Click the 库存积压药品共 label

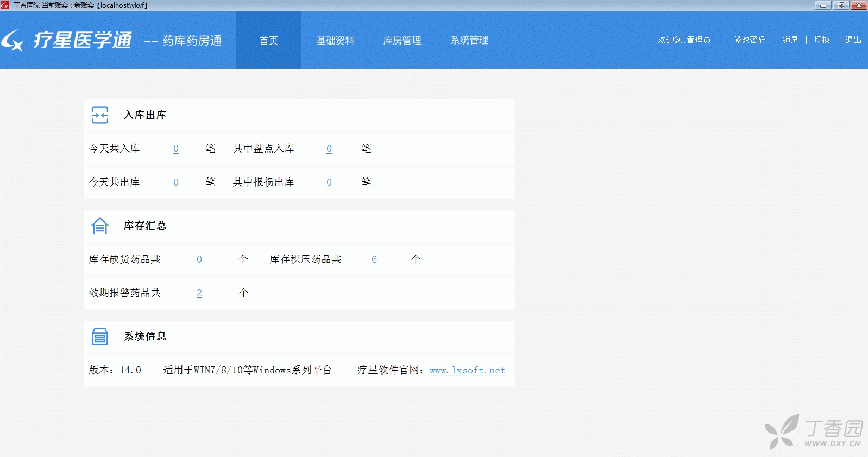pos(306,259)
